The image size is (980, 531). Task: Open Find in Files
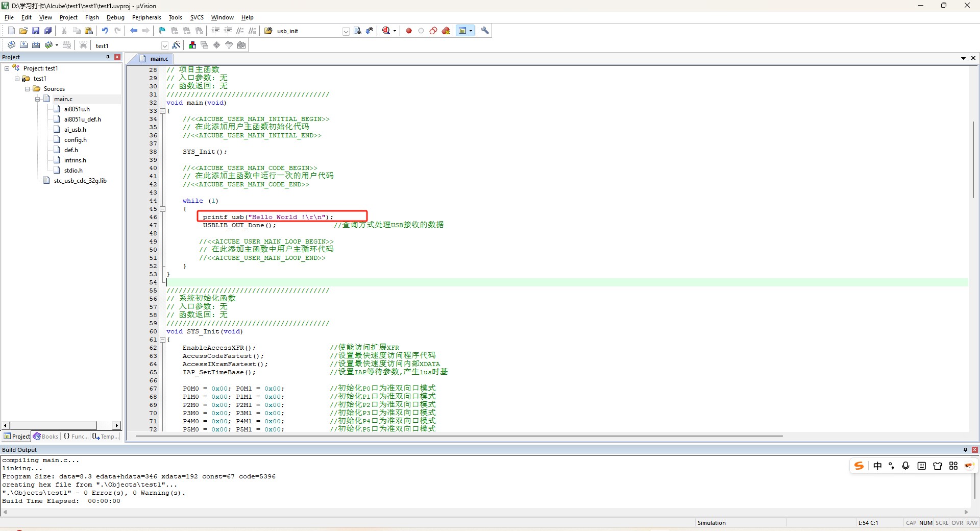(268, 31)
